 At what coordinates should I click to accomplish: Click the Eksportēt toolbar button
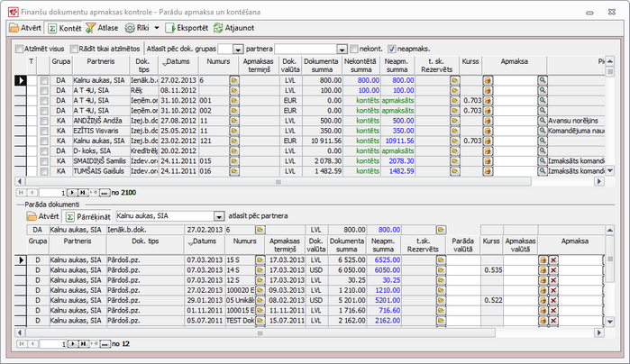(187, 28)
